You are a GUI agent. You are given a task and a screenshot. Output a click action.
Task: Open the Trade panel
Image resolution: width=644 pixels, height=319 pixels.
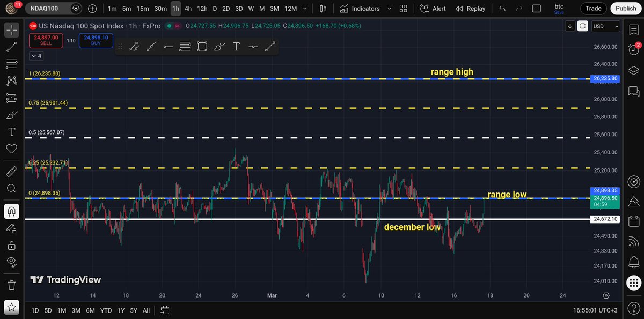[593, 9]
